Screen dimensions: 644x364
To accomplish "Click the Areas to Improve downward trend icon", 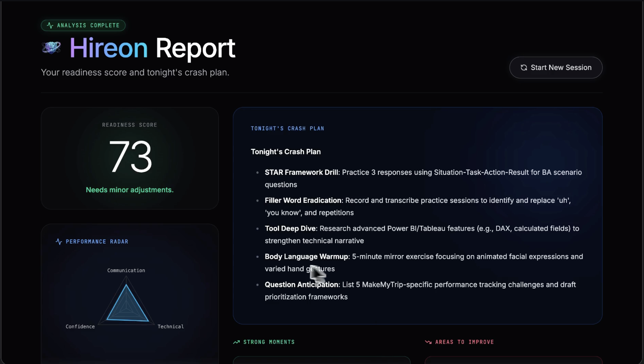I will coord(428,342).
